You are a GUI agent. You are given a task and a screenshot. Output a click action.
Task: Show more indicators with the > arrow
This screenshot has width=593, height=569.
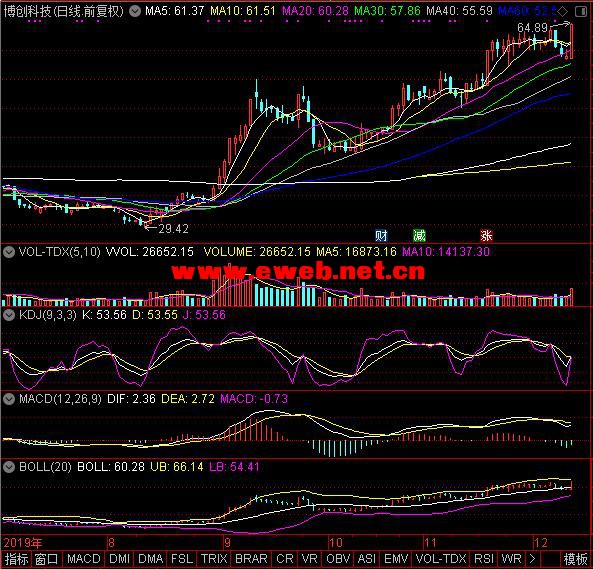pos(532,559)
